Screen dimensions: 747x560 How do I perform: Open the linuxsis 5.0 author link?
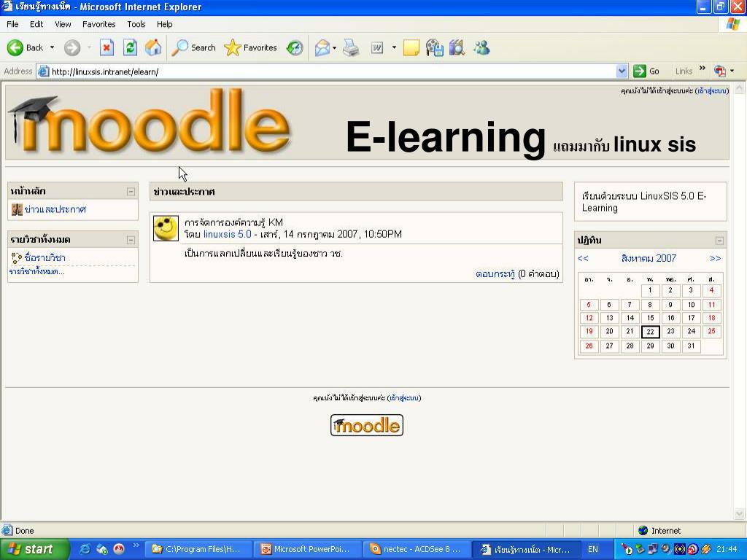point(228,234)
